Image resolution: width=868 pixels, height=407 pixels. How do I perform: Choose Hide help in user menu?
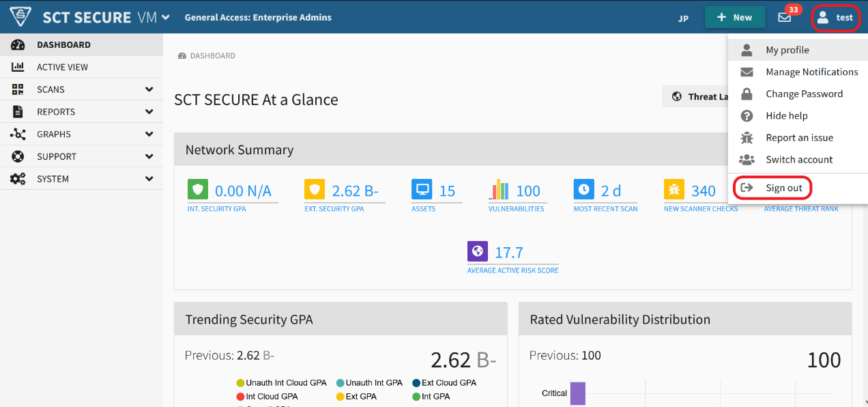tap(798, 115)
